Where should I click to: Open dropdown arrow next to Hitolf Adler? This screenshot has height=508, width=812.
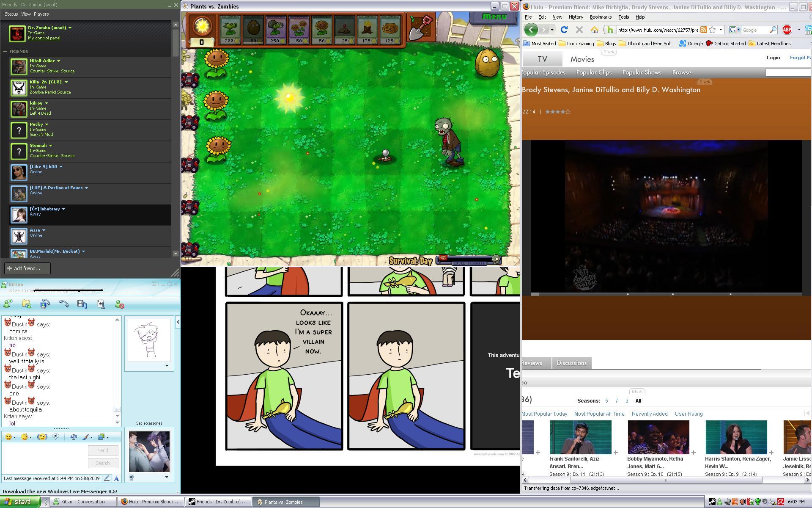(58, 61)
